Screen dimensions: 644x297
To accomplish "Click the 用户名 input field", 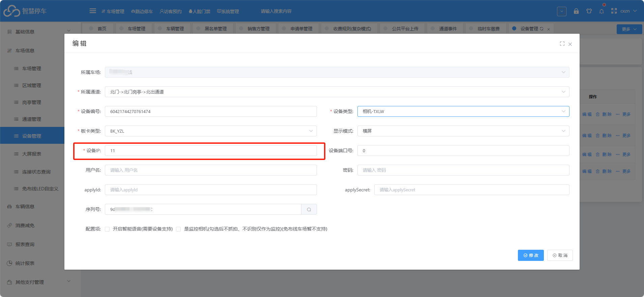I will [211, 170].
